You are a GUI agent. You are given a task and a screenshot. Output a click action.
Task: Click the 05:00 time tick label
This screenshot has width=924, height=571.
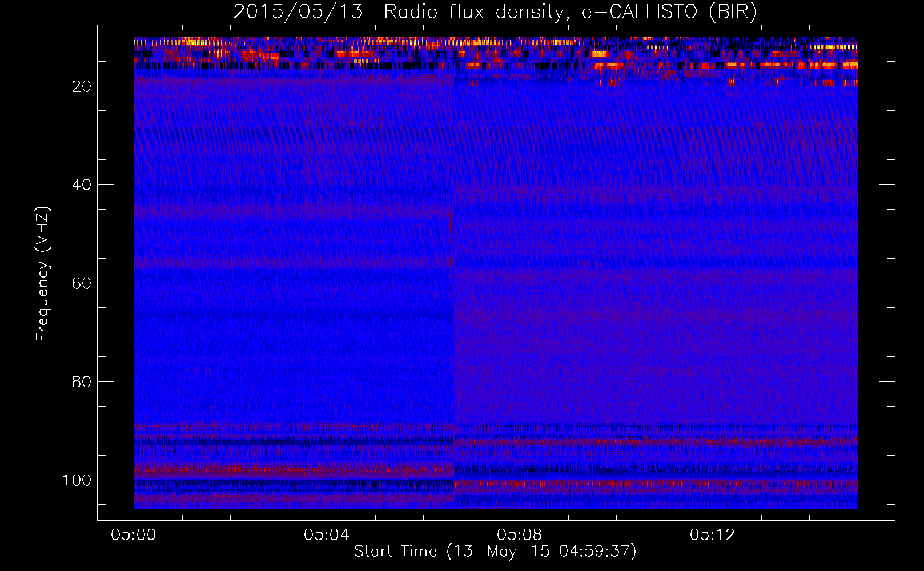(134, 535)
